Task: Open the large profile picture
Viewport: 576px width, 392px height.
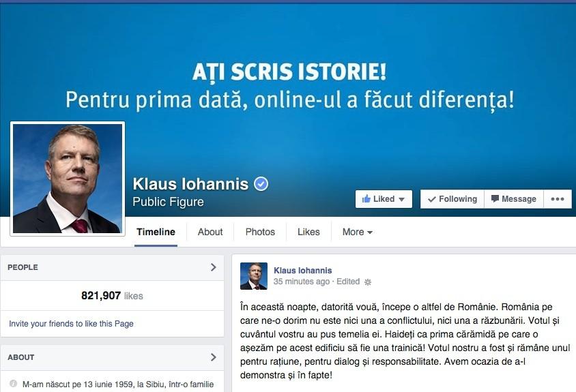Action: (x=68, y=179)
